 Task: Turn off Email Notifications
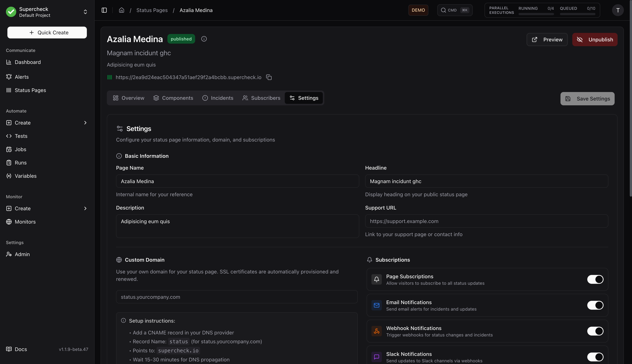(595, 305)
